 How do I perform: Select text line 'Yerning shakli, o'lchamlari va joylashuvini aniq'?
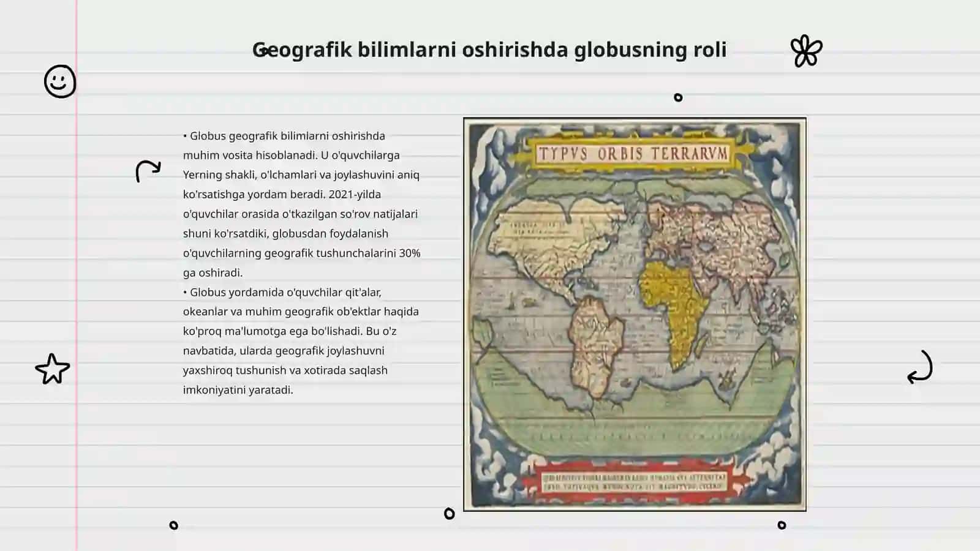pyautogui.click(x=301, y=175)
